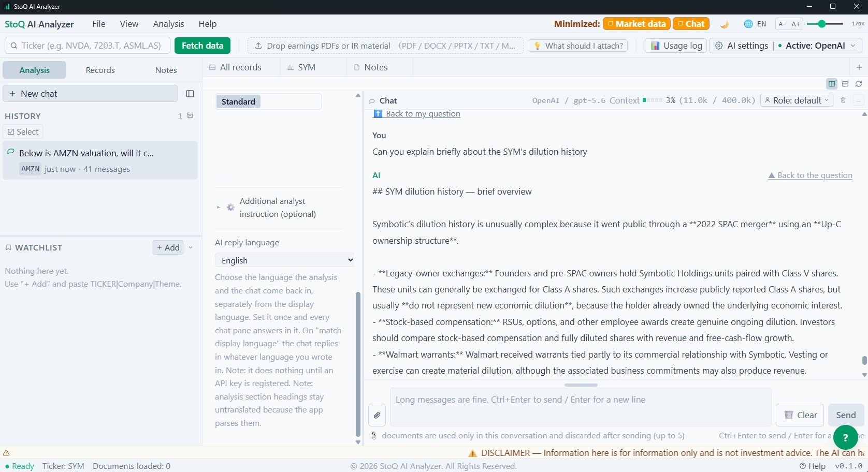868x472 pixels.
Task: Switch to the side-by-side split layout icon
Action: coord(832,84)
